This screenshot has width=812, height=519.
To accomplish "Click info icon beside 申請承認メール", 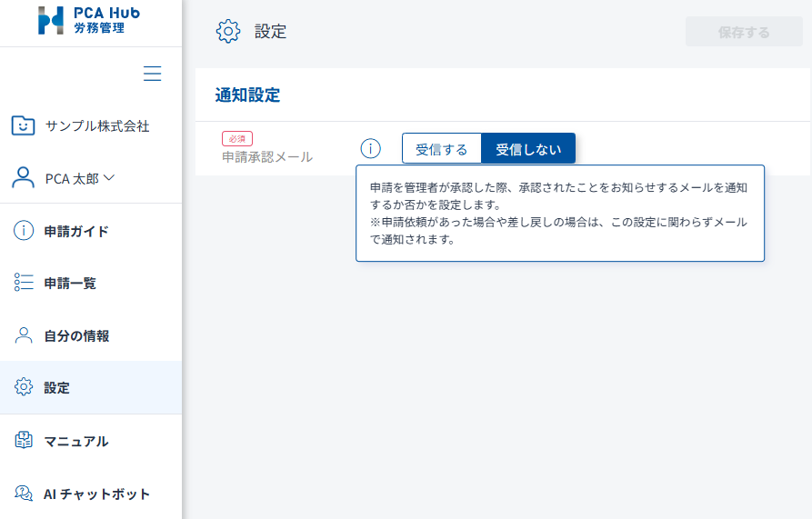I will [370, 148].
